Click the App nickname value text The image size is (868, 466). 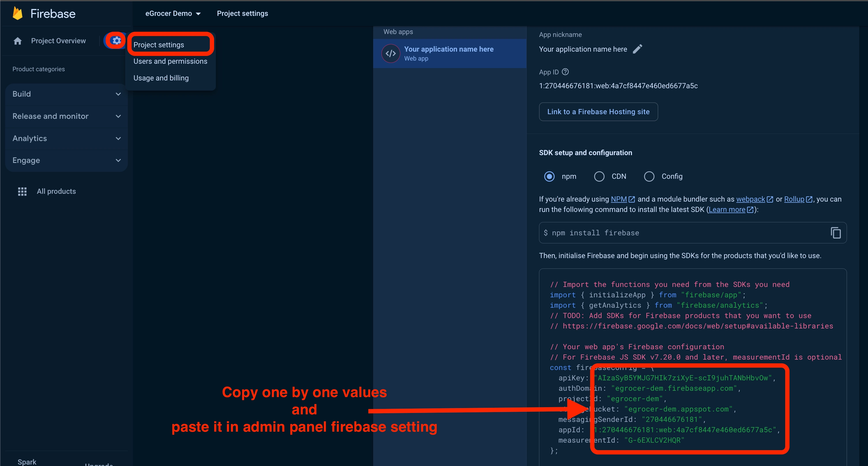(583, 49)
